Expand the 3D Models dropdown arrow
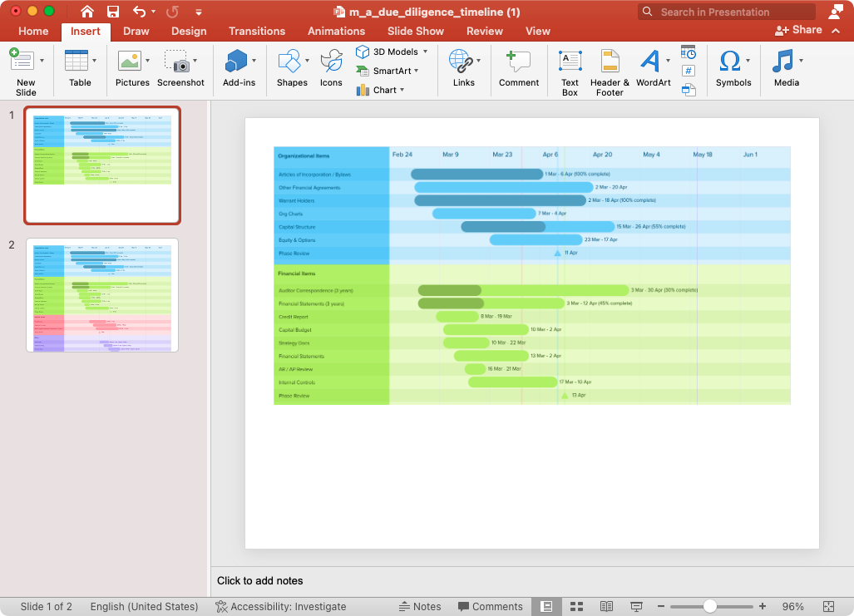Viewport: 854px width, 616px height. click(x=426, y=52)
